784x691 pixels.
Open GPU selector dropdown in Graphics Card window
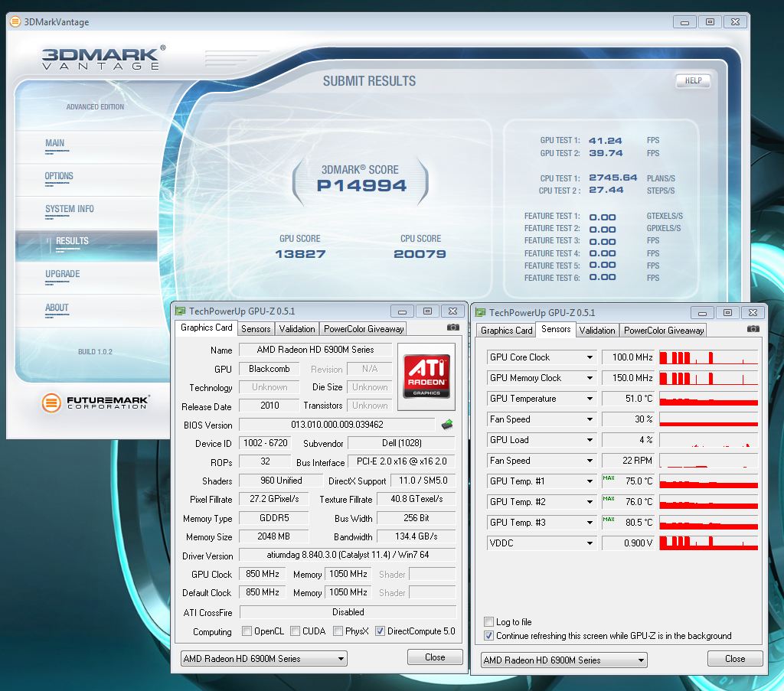(x=263, y=658)
